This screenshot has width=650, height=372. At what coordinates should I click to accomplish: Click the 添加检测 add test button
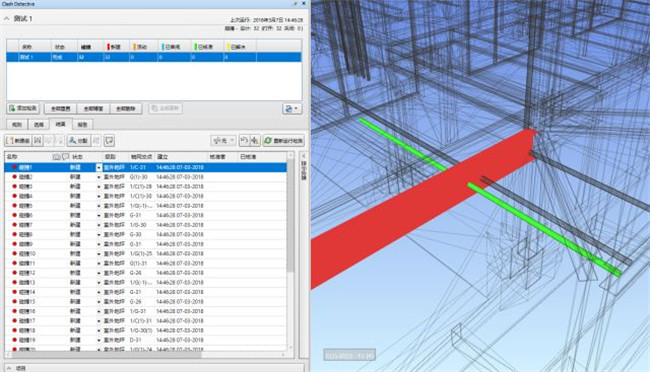[x=23, y=108]
